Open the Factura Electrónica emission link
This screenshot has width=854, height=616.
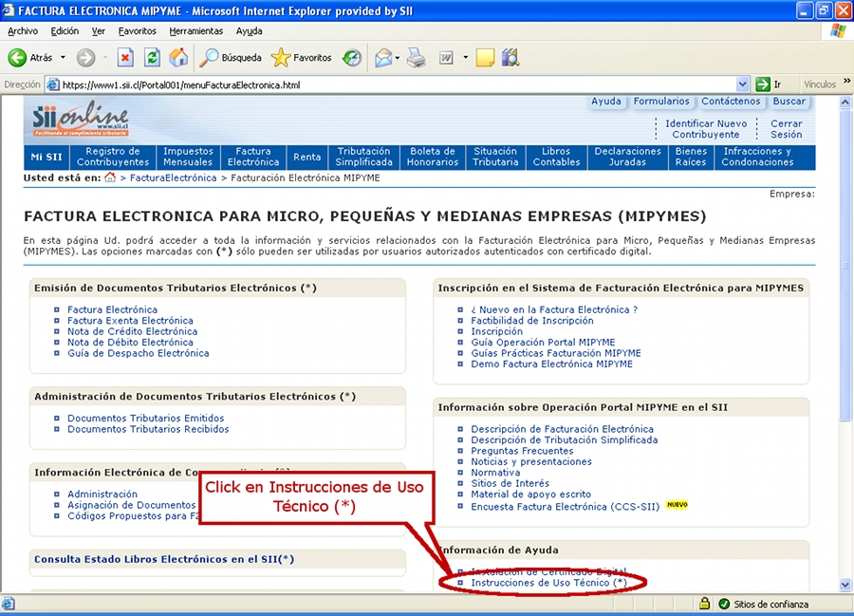pyautogui.click(x=112, y=309)
